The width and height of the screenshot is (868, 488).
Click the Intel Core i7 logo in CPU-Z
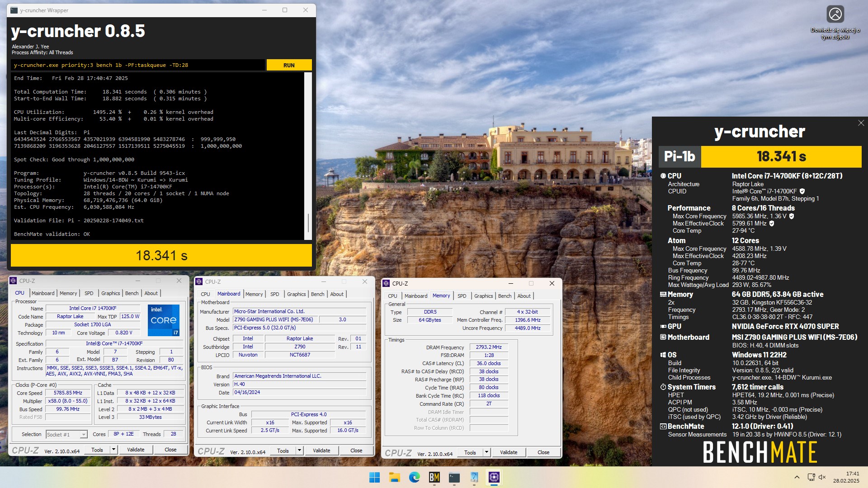click(164, 320)
